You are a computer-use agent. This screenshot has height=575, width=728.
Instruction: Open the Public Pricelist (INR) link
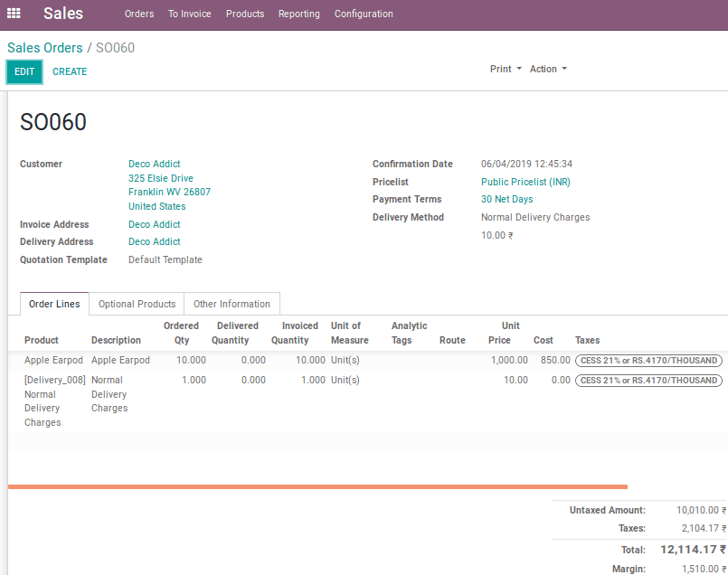pyautogui.click(x=525, y=182)
